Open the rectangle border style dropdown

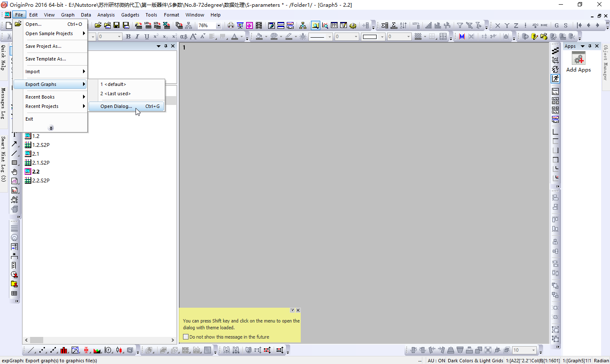[x=382, y=37]
